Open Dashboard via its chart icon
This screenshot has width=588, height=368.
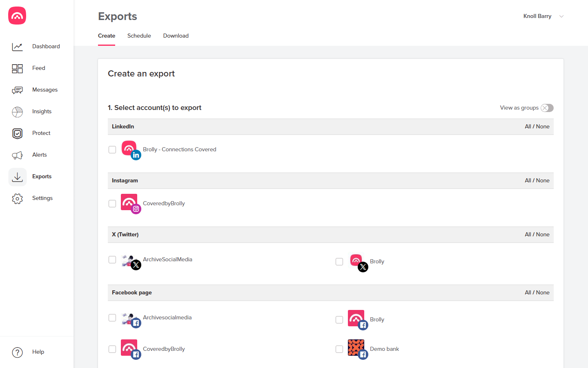click(x=17, y=47)
